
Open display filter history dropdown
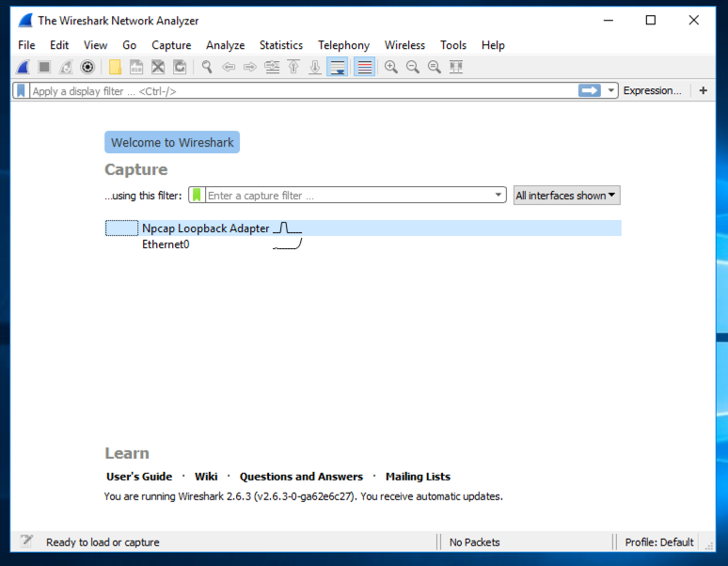pyautogui.click(x=611, y=90)
